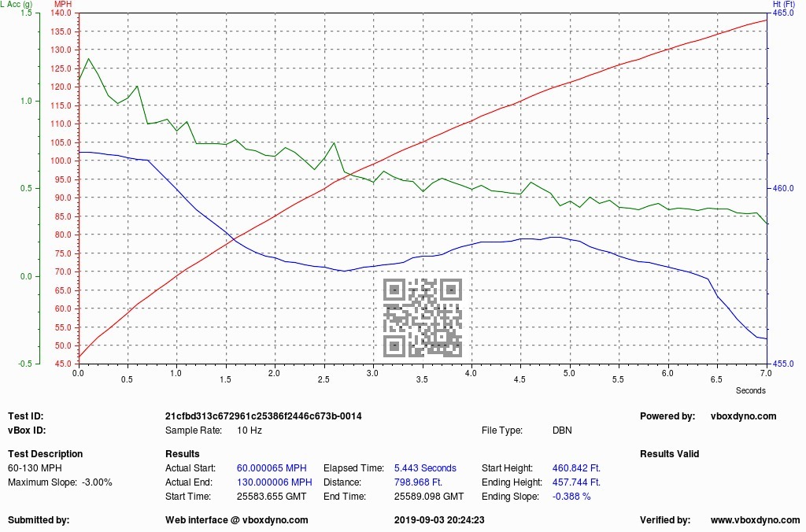The height and width of the screenshot is (532, 806).
Task: Click the Results heading
Action: tap(182, 454)
